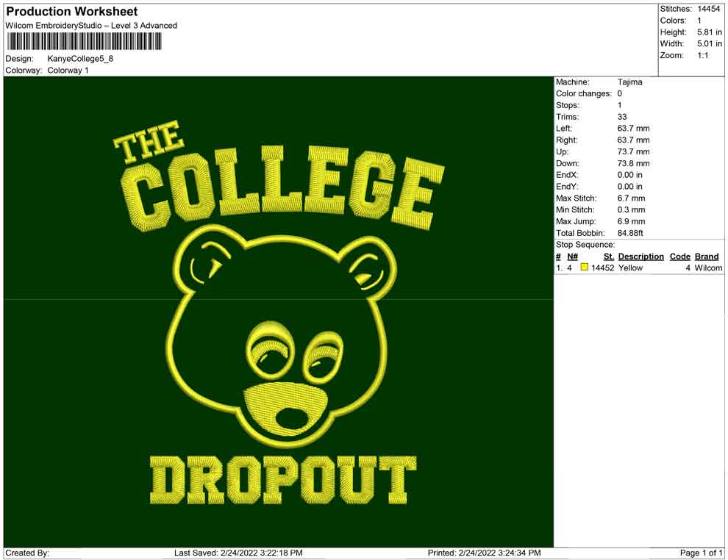Click the Up value '73.7 mm'
The height and width of the screenshot is (560, 728).
[634, 151]
